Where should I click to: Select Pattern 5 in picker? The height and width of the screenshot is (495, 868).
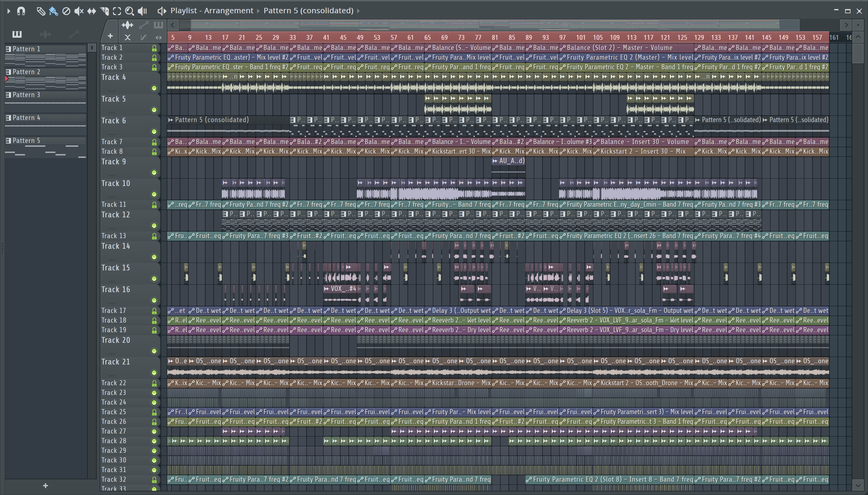[46, 141]
